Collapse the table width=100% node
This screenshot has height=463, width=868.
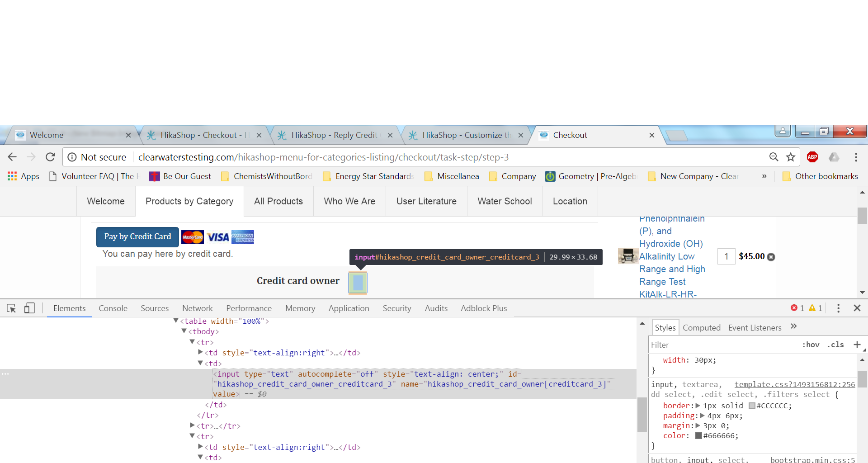(x=176, y=321)
